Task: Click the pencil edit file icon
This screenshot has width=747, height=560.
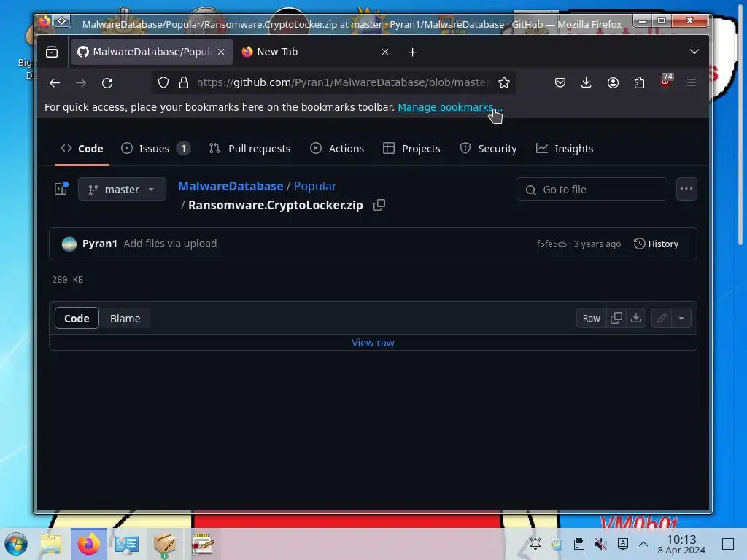Action: pos(662,318)
